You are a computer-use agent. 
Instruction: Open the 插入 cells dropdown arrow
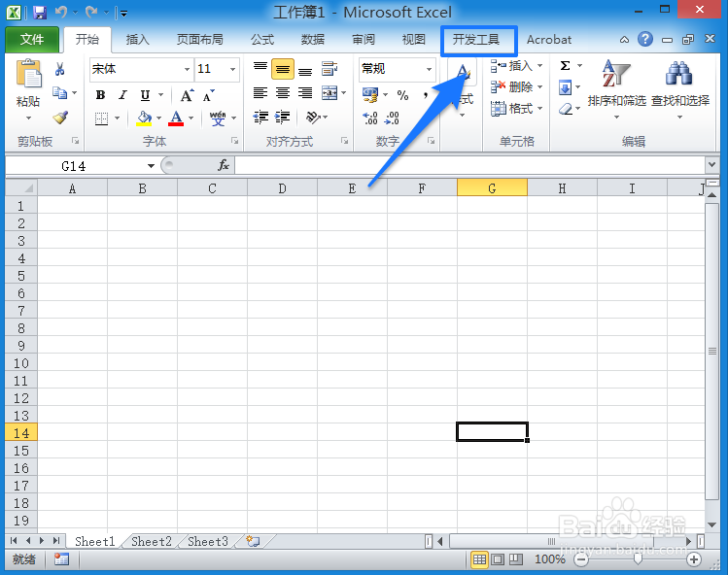pyautogui.click(x=540, y=66)
